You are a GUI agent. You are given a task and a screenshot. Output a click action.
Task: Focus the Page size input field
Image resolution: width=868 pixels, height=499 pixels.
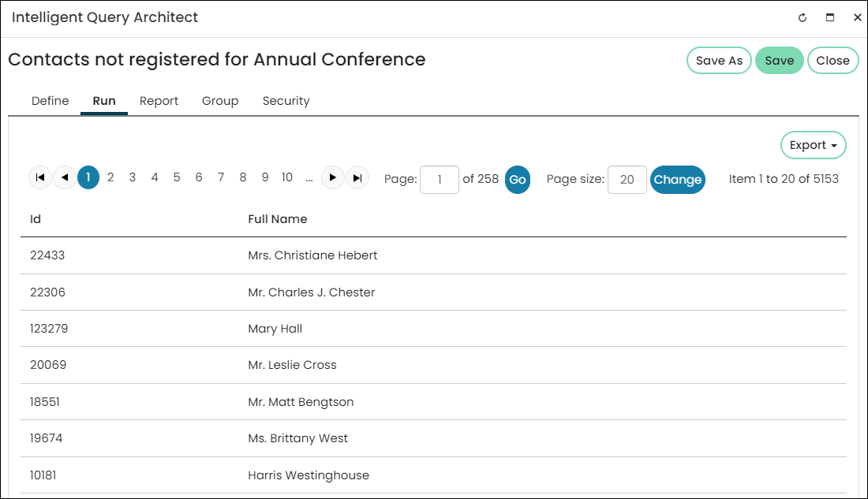(627, 180)
